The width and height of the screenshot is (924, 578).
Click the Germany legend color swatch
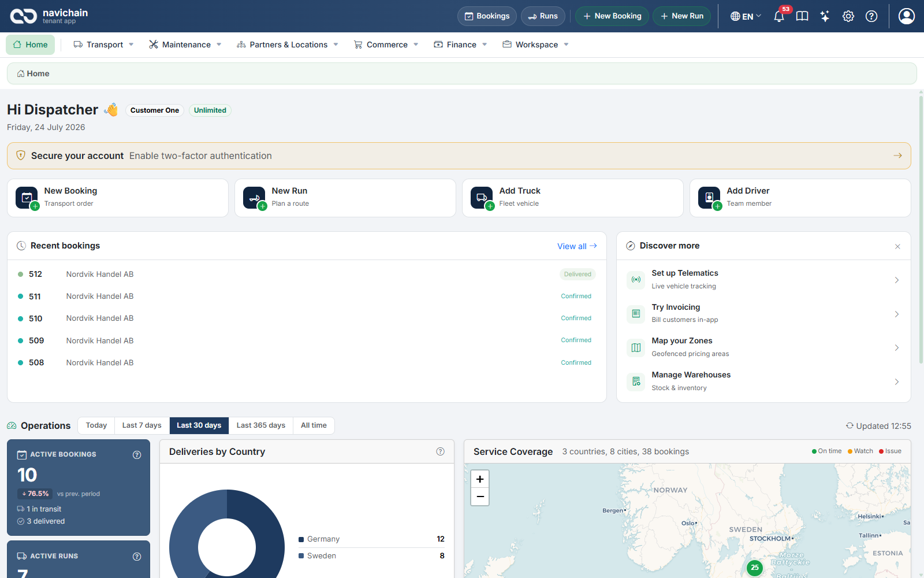tap(301, 539)
